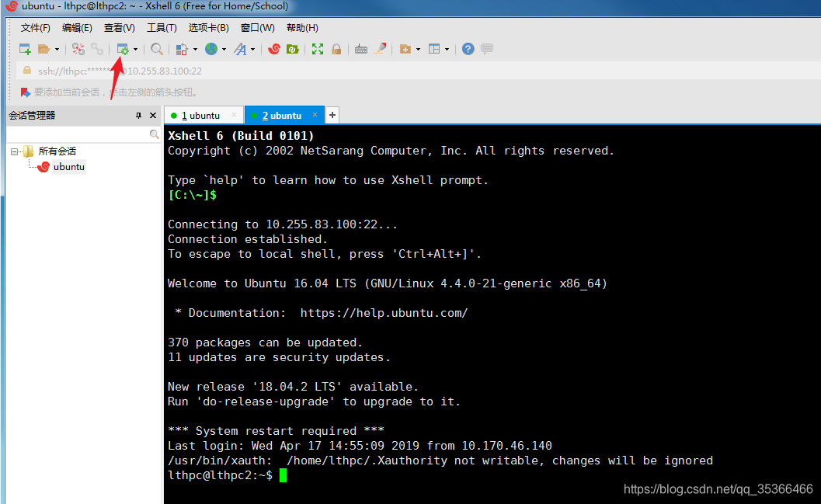The image size is (821, 504).
Task: Close the 会话管理器 panel
Action: click(153, 116)
